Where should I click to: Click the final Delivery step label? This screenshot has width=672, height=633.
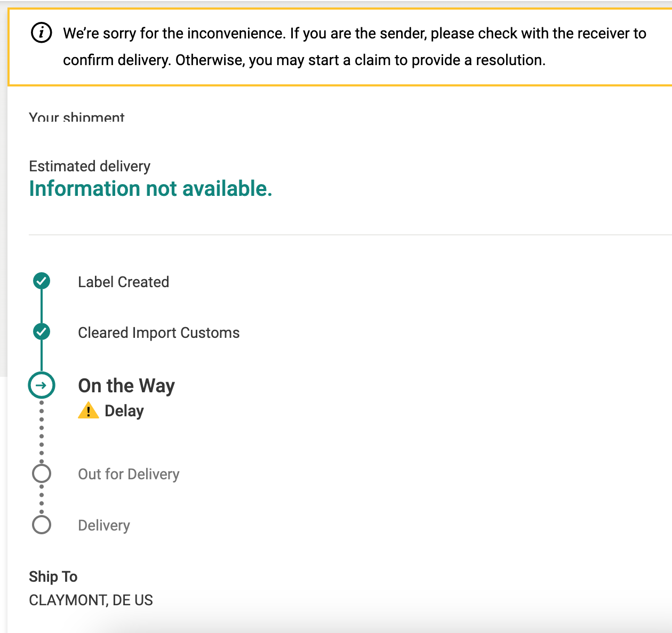(104, 526)
